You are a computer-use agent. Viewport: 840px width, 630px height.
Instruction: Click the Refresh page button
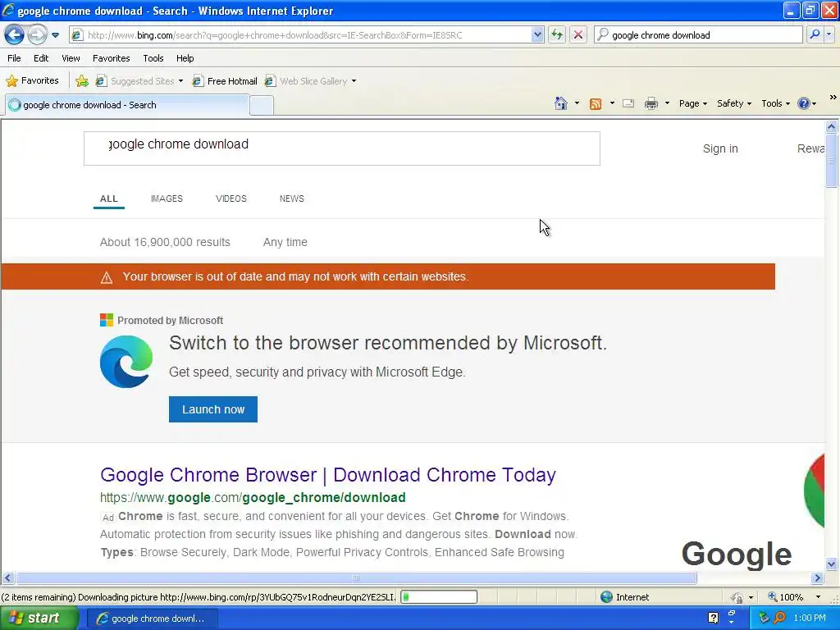point(557,35)
